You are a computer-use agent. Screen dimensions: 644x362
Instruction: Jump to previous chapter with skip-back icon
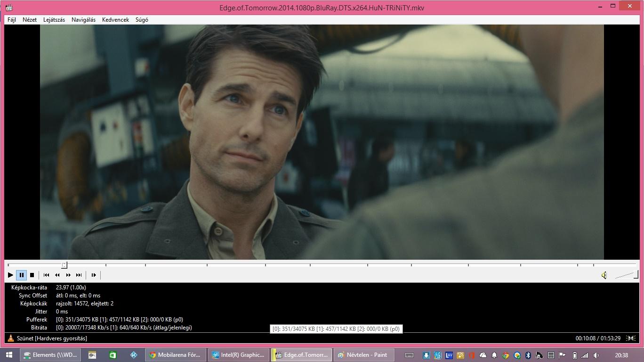pos(46,275)
